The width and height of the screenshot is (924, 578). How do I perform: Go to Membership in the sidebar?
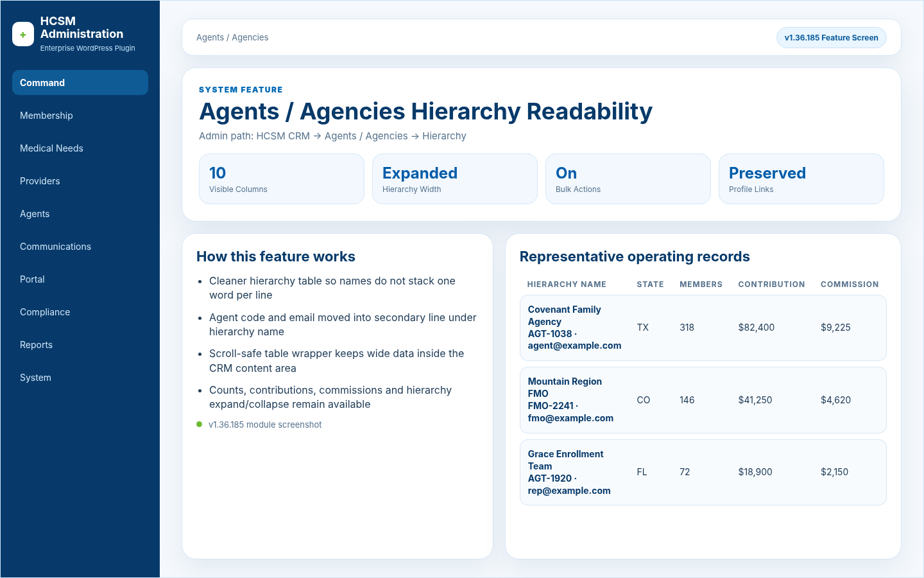tap(80, 116)
